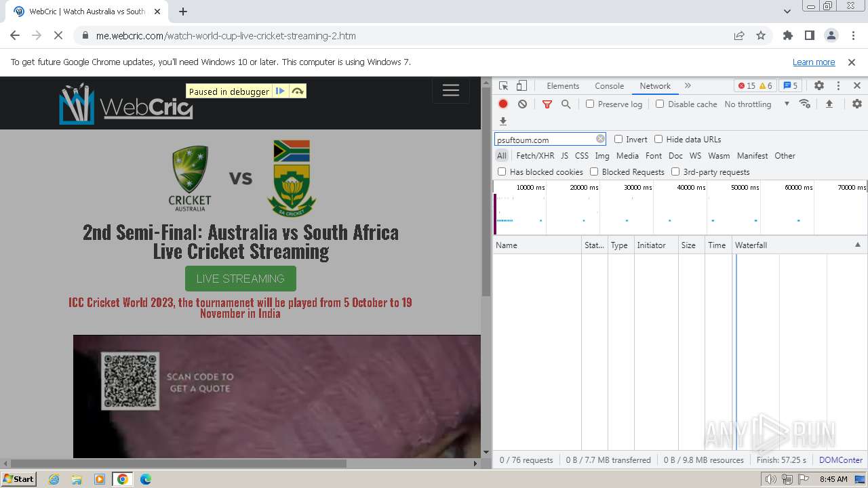Viewport: 868px width, 488px height.
Task: Click the Learn more link
Action: click(814, 62)
